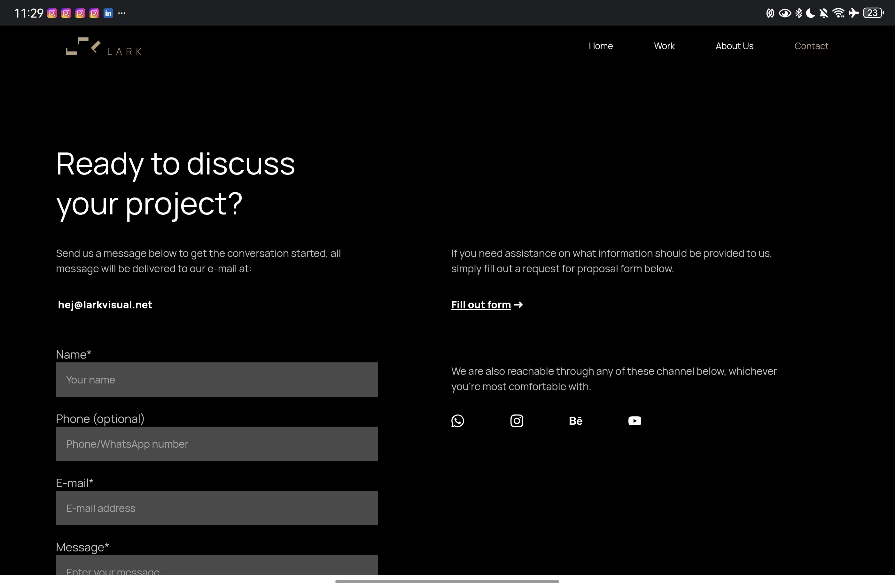
Task: Click the E-mail address input field
Action: [x=217, y=508]
